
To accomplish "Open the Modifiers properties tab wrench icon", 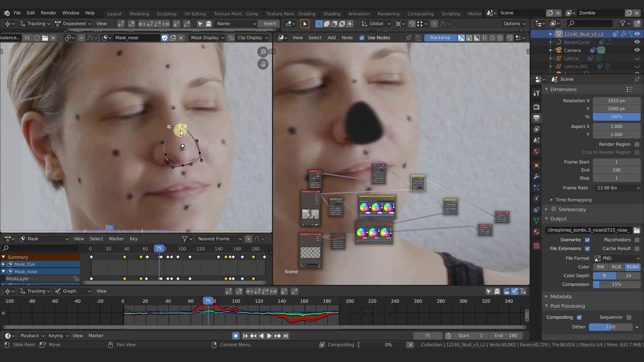I will click(536, 177).
